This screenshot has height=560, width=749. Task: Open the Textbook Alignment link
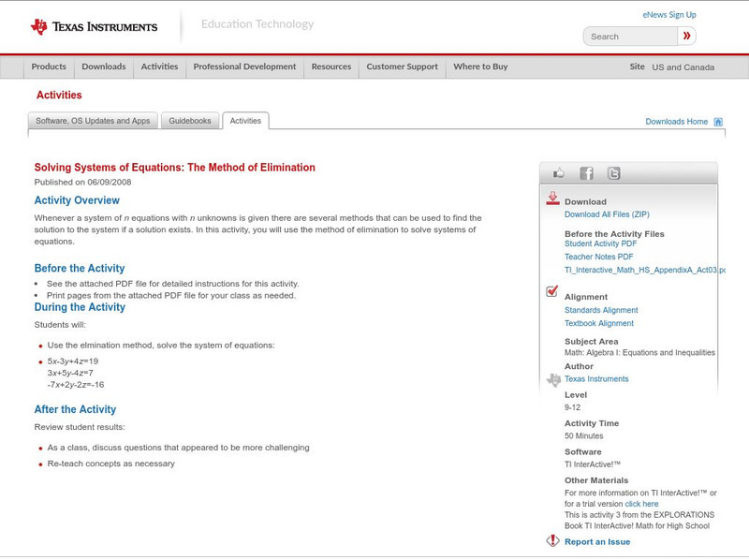pos(599,323)
